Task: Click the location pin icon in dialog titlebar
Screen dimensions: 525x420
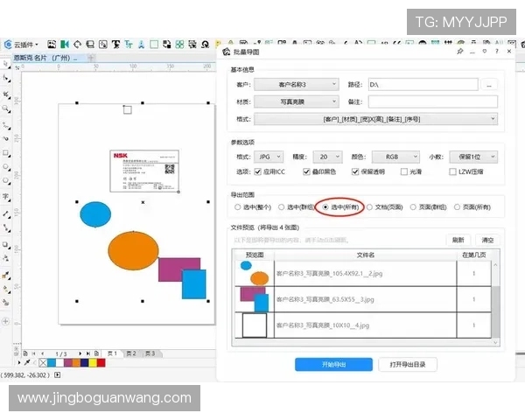Action: (x=485, y=52)
